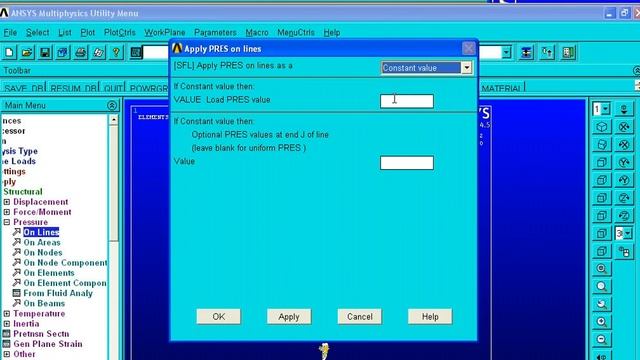The image size is (640, 360).
Task: Click the Zoom Out minus magnifier icon
Action: coord(601,340)
